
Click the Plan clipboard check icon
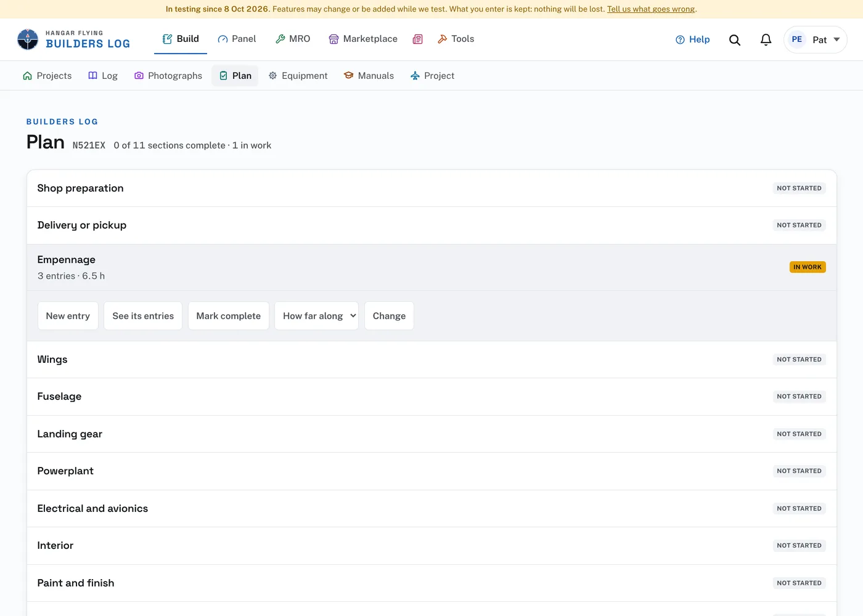(x=223, y=76)
